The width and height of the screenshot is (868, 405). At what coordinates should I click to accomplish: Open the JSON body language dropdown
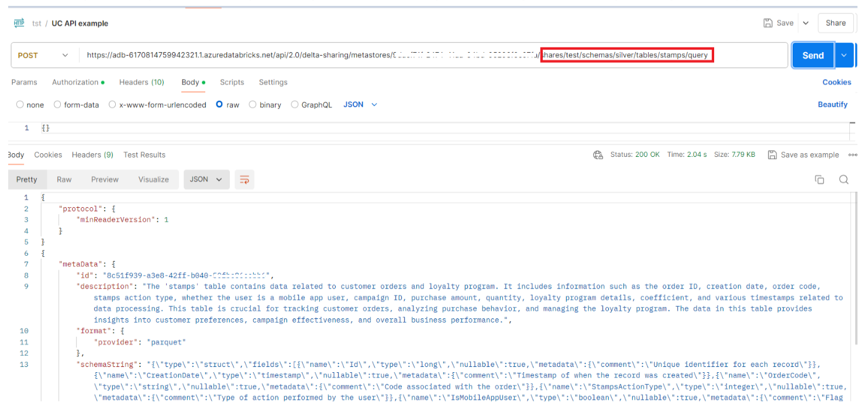tap(360, 105)
